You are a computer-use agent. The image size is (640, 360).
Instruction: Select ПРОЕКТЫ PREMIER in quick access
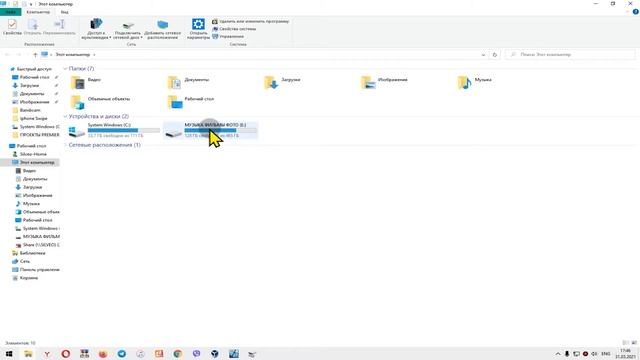[39, 135]
